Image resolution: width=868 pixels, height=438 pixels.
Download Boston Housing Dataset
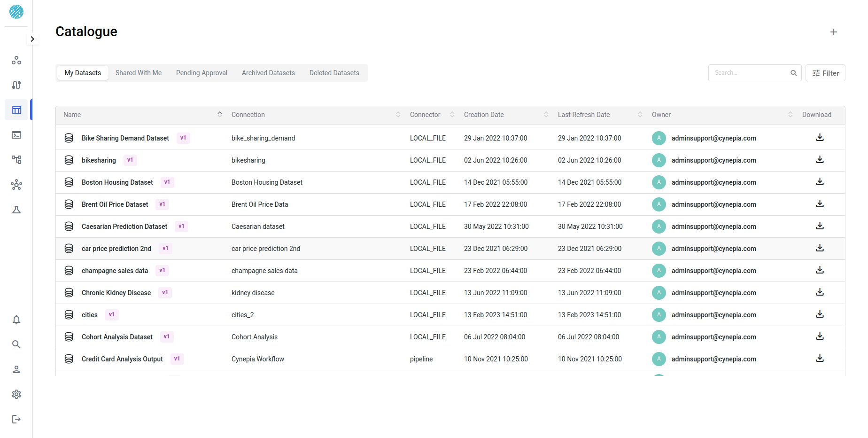point(820,182)
